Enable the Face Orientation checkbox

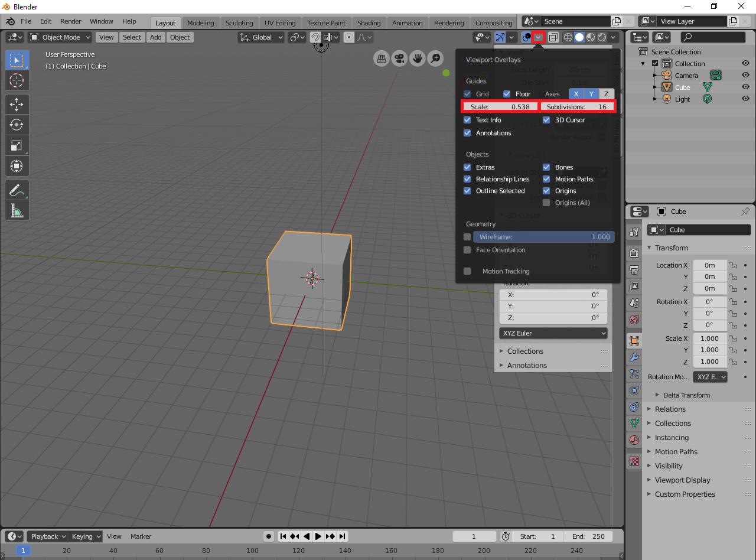467,250
